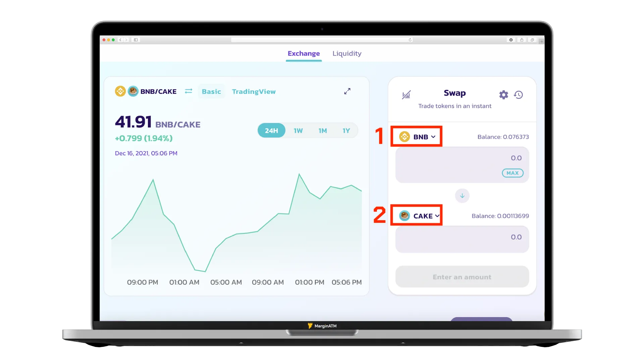Click the CAKE token logo icon
This screenshot has height=362, width=644.
pos(404,216)
